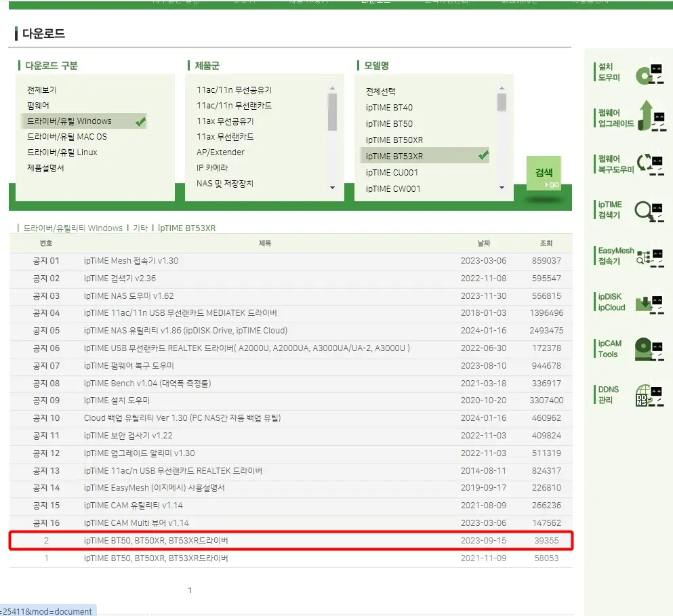Open ipTIME EasyMesh 사용설명서 post
The image size is (673, 616).
[154, 488]
